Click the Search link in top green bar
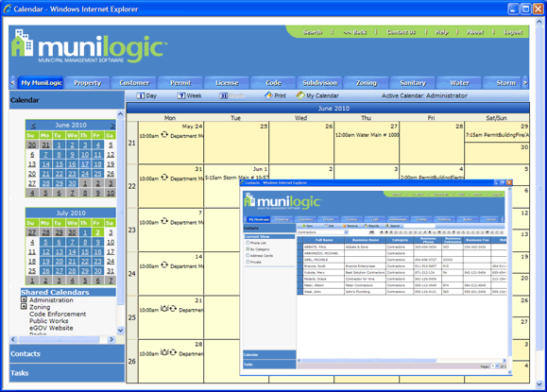This screenshot has width=547, height=392. [x=312, y=32]
